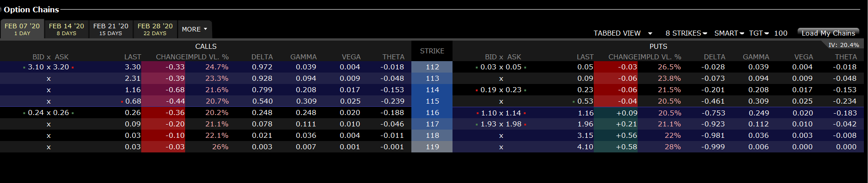Click the Load My Chains button
This screenshot has width=868, height=183.
click(828, 33)
